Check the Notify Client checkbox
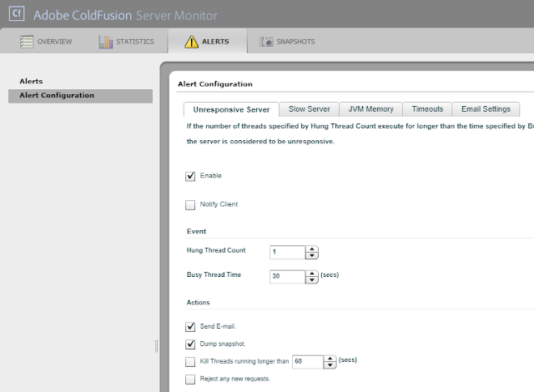 click(x=190, y=204)
